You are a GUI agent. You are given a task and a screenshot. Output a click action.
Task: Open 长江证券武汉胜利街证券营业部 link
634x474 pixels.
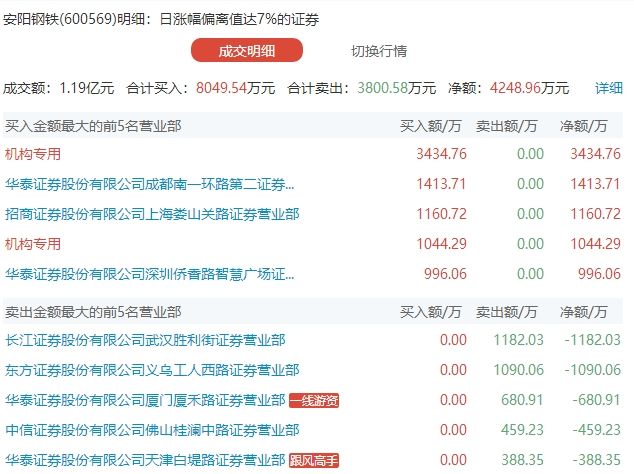145,340
